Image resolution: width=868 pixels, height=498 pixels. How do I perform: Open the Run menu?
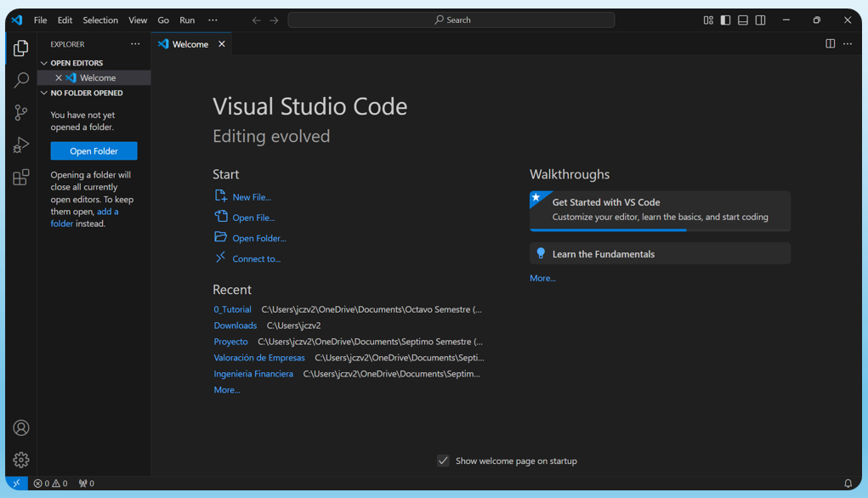(187, 20)
